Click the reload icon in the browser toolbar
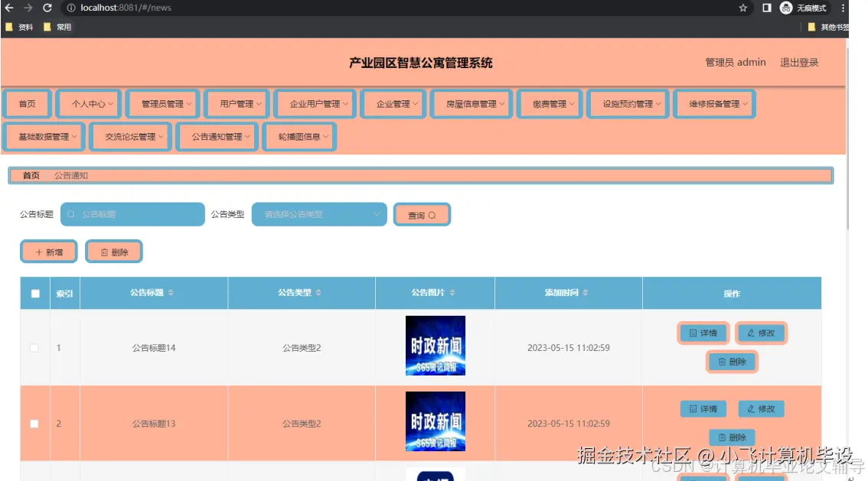This screenshot has height=481, width=868. pos(47,8)
